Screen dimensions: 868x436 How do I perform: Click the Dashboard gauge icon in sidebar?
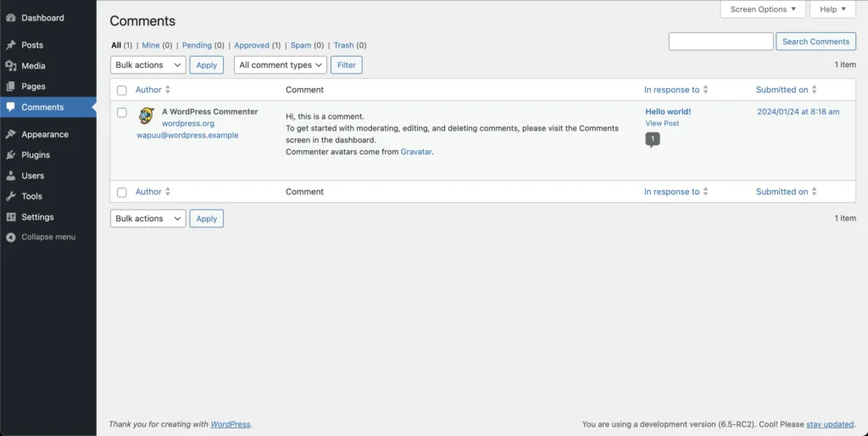click(x=11, y=18)
